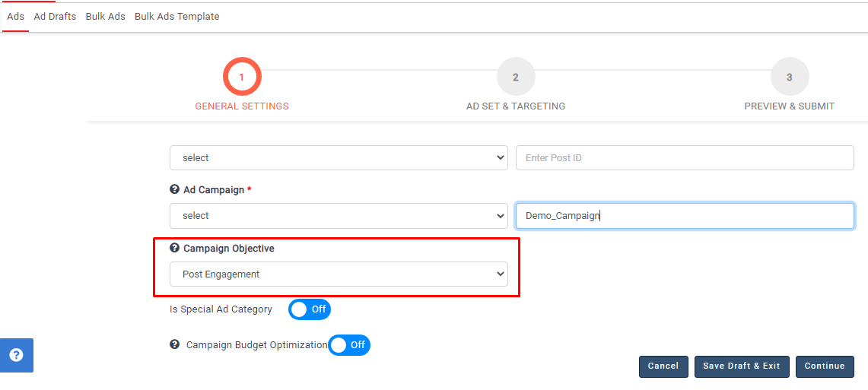Toggle the Is Special Ad Category switch
The image size is (868, 390).
click(310, 309)
